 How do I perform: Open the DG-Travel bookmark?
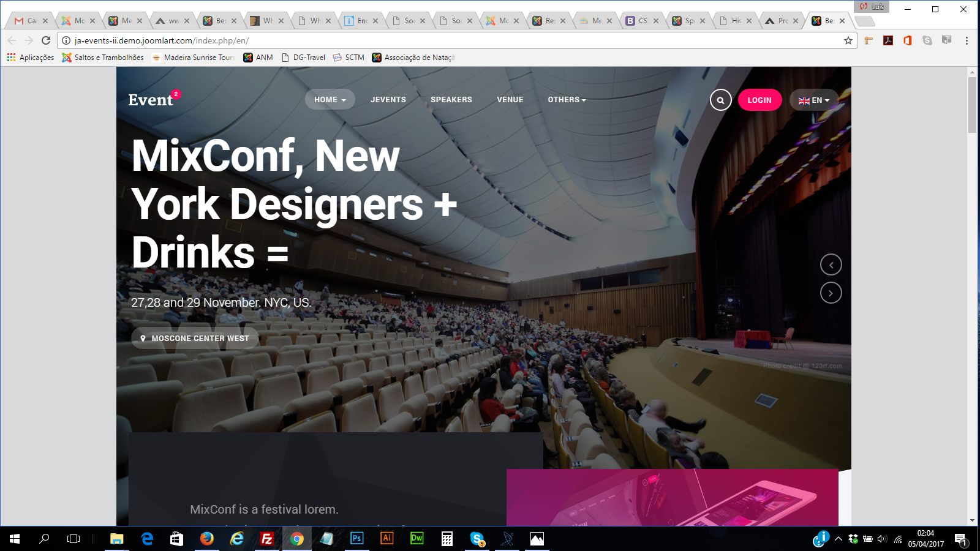tap(303, 58)
